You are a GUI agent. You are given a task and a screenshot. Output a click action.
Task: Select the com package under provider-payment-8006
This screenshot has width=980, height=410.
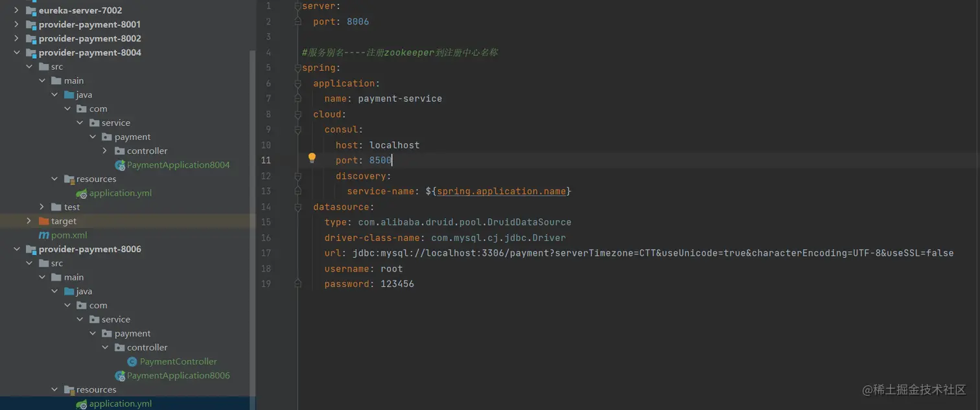point(99,306)
